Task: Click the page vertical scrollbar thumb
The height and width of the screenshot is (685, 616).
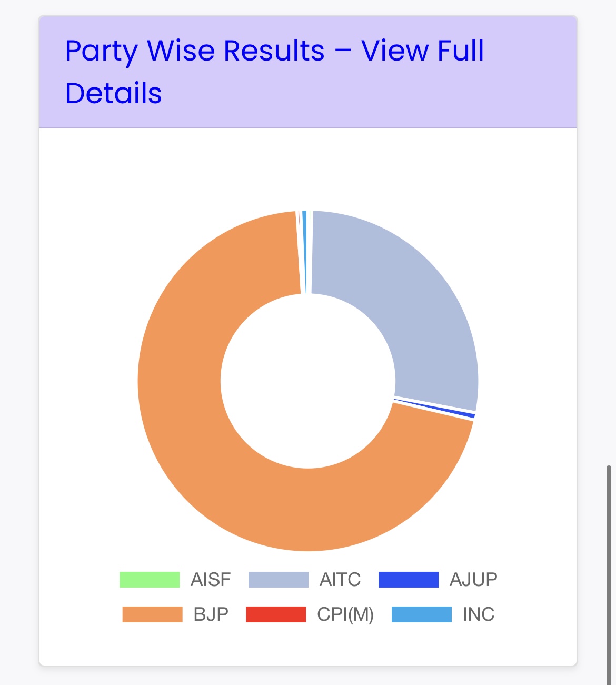Action: click(x=609, y=574)
